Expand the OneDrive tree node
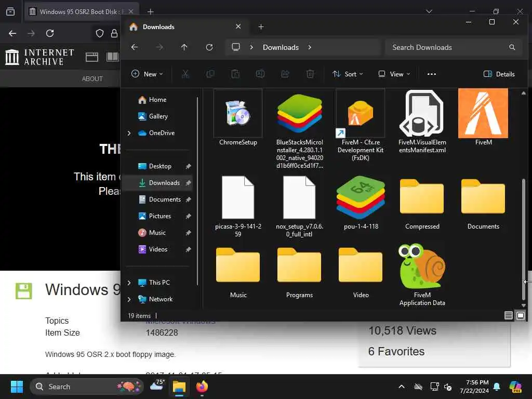This screenshot has height=399, width=532. point(129,133)
